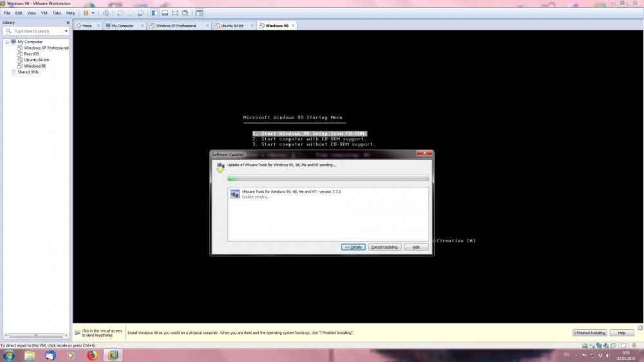Select ReactOS in the library tree
Image resolution: width=644 pixels, height=362 pixels.
coord(31,54)
